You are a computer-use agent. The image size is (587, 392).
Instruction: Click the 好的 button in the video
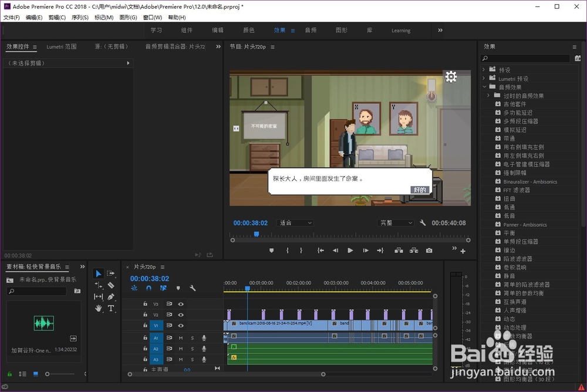click(x=420, y=190)
